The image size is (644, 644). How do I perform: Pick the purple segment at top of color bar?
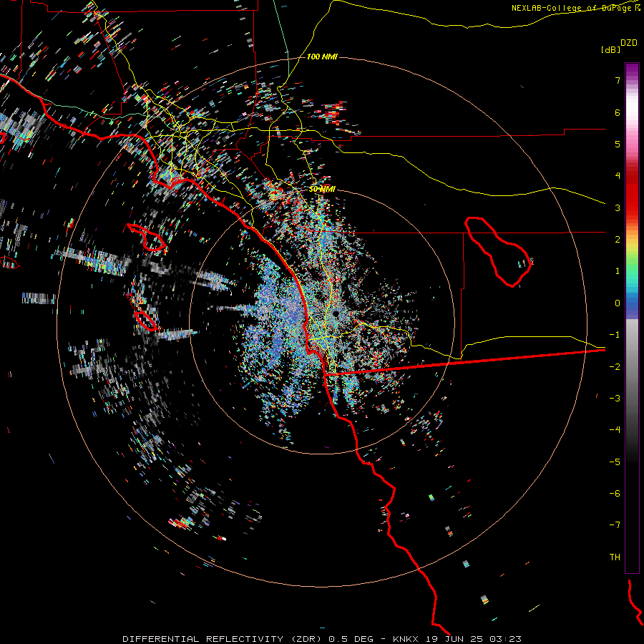(632, 70)
